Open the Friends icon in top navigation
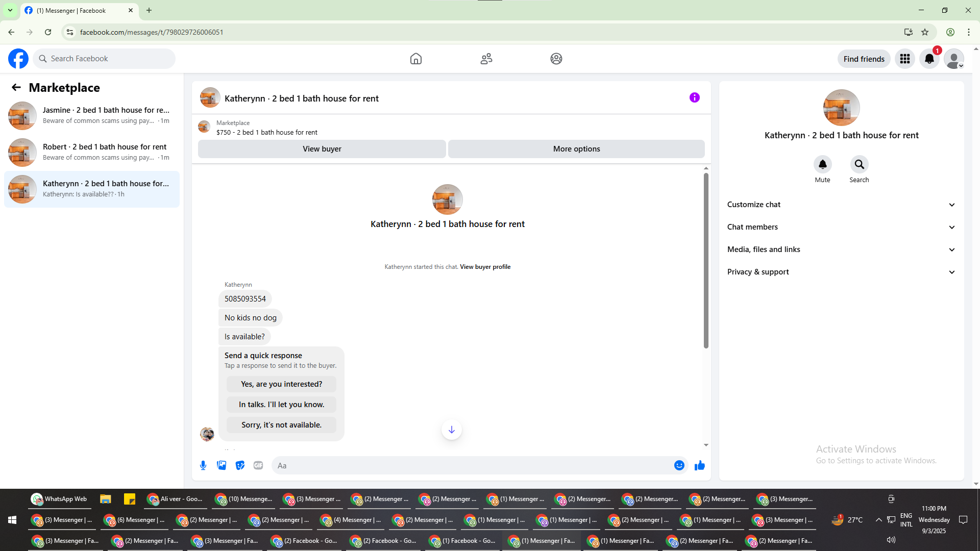The height and width of the screenshot is (551, 980). 486,59
